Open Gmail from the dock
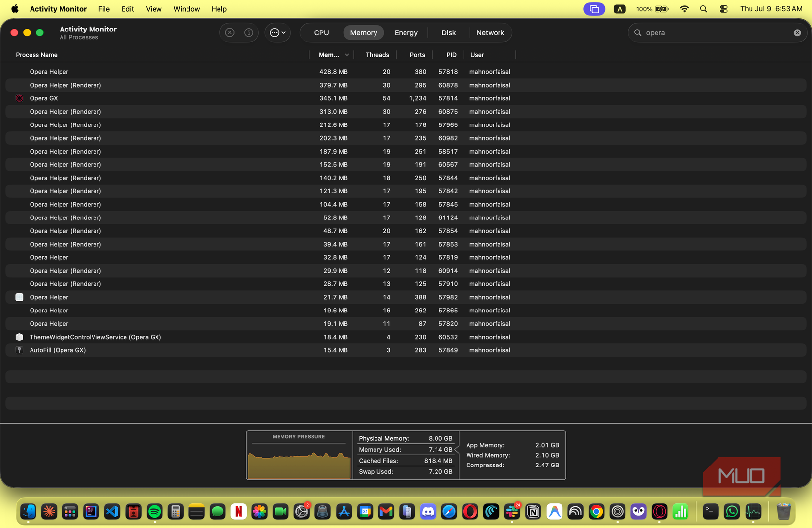Viewport: 812px width, 528px height. coord(386,512)
